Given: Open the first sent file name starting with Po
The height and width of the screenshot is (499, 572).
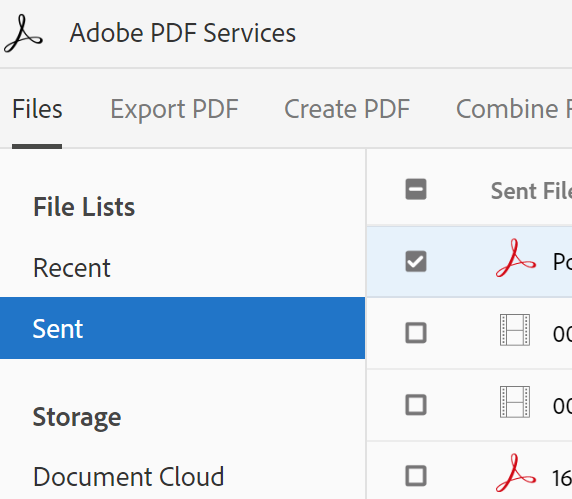Looking at the screenshot, I should pyautogui.click(x=562, y=262).
